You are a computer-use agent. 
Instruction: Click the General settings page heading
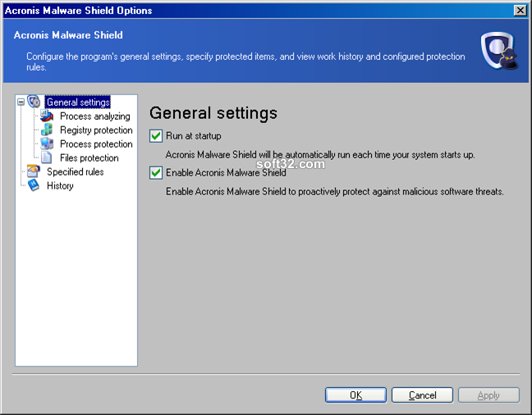(213, 113)
